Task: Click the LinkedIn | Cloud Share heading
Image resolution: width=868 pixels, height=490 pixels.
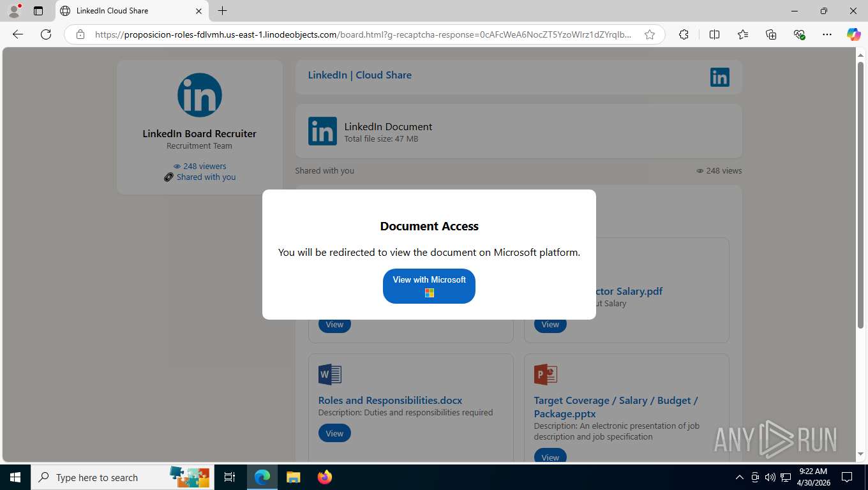Action: (359, 75)
